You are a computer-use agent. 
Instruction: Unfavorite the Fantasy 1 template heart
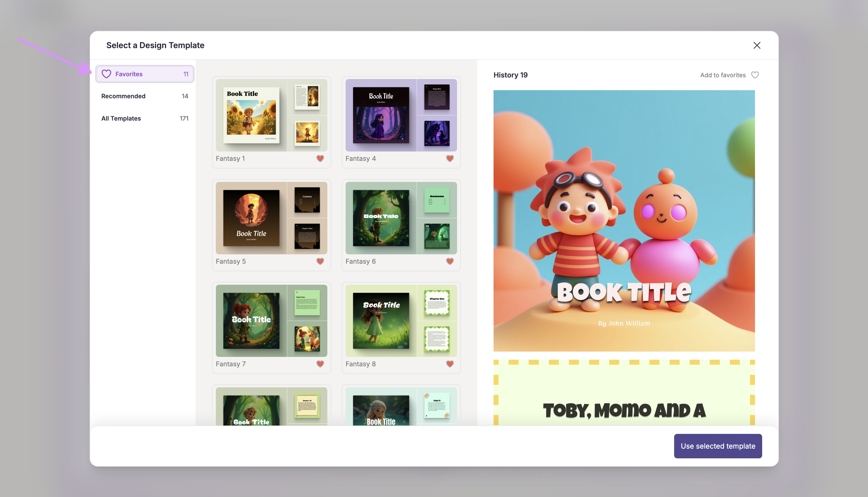click(320, 158)
